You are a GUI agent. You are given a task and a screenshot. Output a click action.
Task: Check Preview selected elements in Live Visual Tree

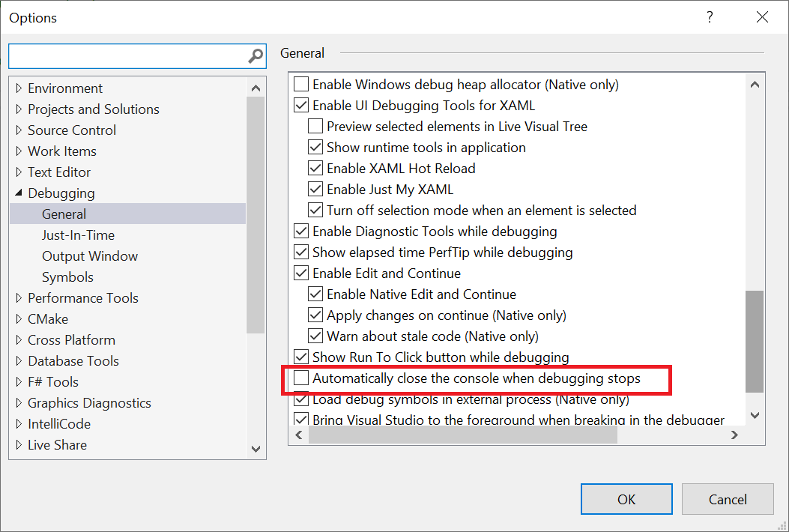tap(315, 126)
